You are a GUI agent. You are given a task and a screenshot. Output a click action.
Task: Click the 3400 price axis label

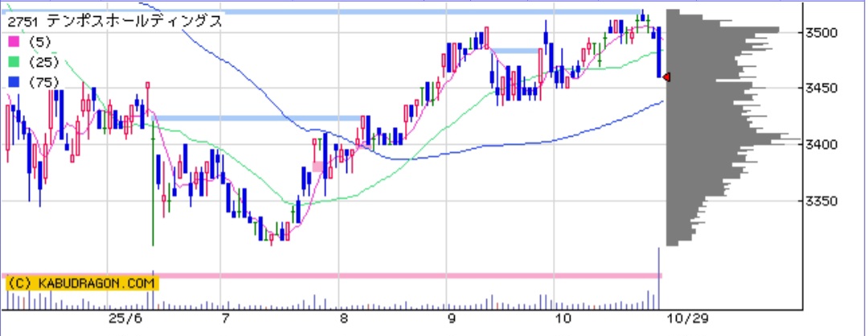pyautogui.click(x=824, y=145)
